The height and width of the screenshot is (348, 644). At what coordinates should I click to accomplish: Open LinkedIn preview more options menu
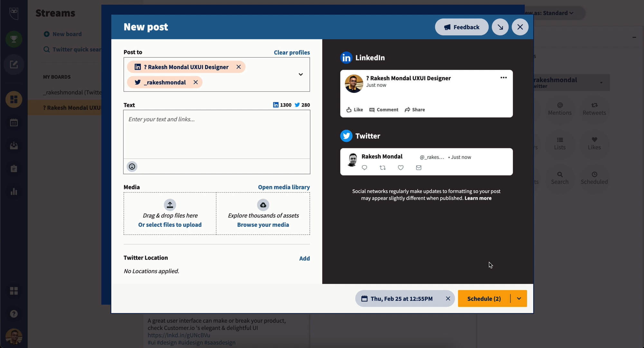tap(504, 78)
